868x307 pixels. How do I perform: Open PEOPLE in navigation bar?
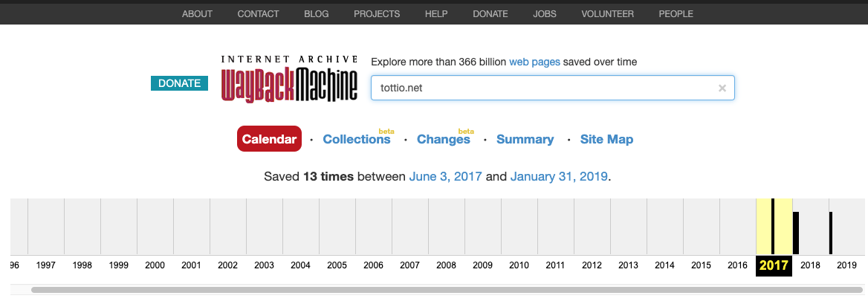(676, 14)
